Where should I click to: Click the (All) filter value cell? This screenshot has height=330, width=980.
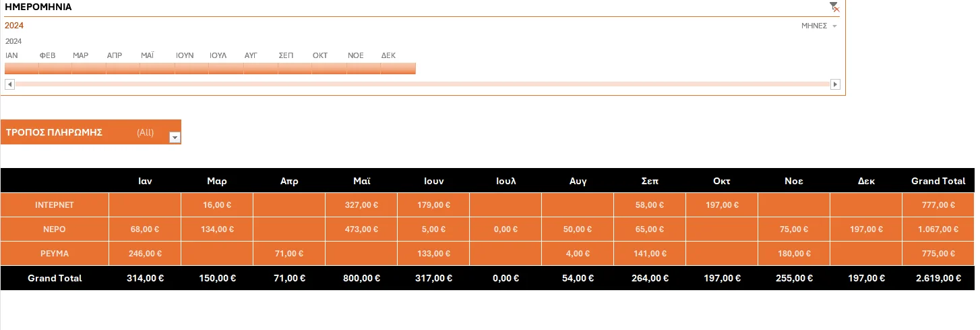point(145,132)
